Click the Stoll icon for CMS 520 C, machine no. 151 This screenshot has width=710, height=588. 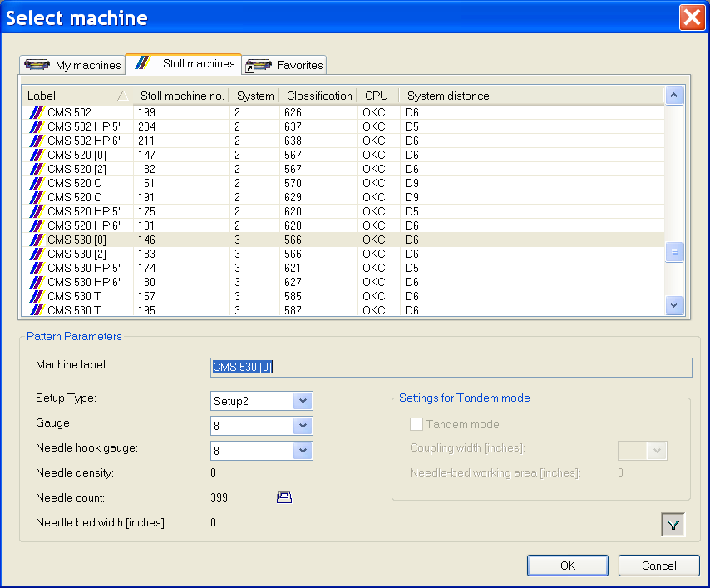click(x=36, y=183)
